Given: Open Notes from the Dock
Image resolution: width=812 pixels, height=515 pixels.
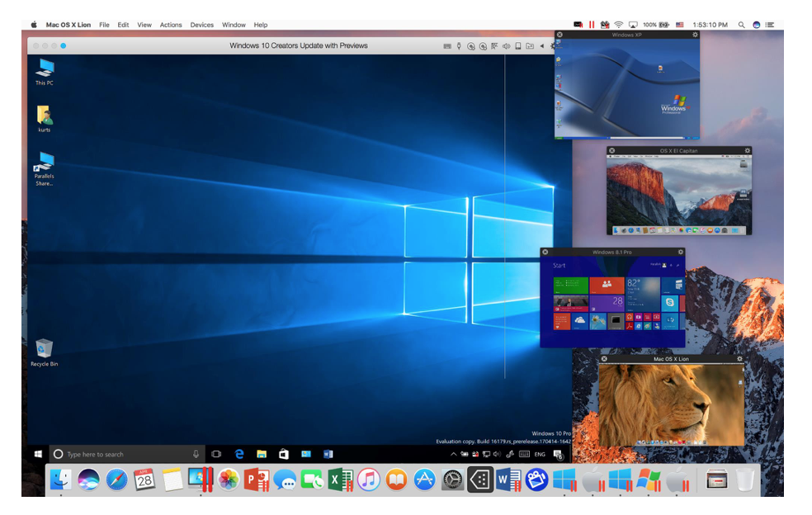Looking at the screenshot, I should click(172, 480).
